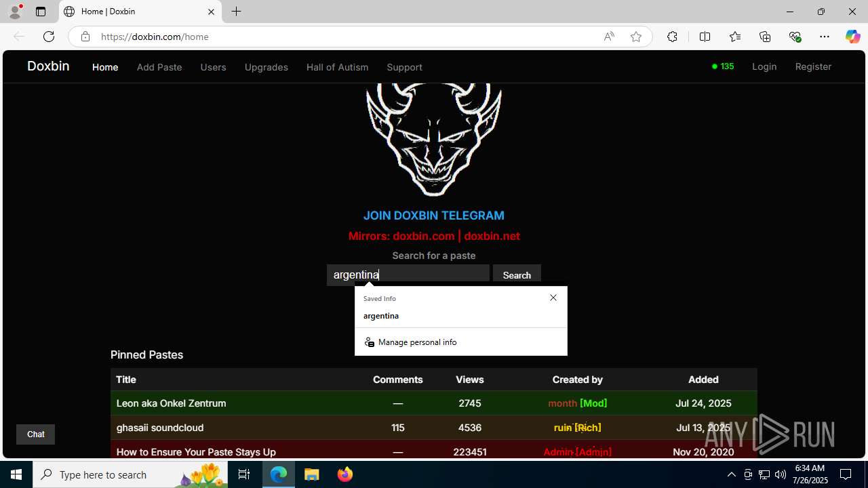Toggle Split screen icon

705,37
